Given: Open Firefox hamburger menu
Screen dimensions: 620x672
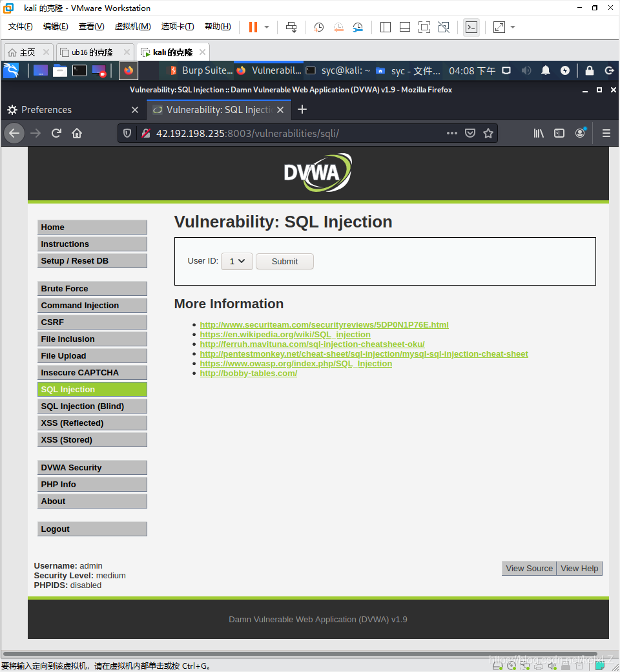Looking at the screenshot, I should click(606, 133).
